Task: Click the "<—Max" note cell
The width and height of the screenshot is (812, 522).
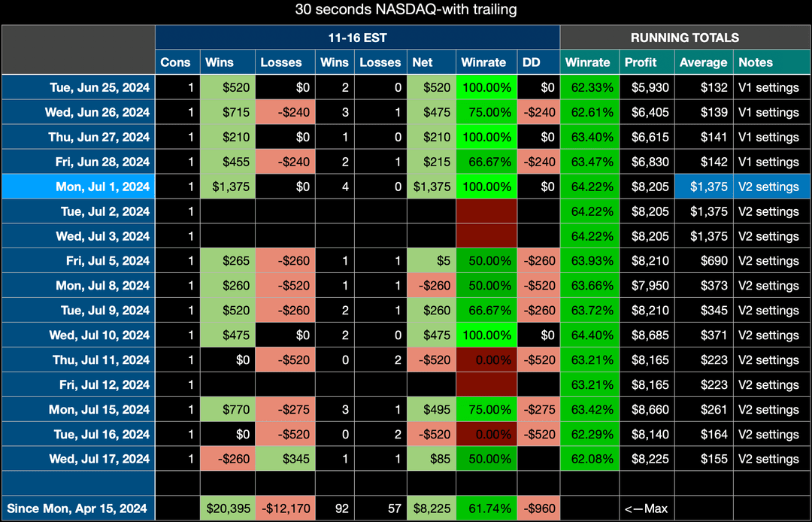Action: [647, 508]
